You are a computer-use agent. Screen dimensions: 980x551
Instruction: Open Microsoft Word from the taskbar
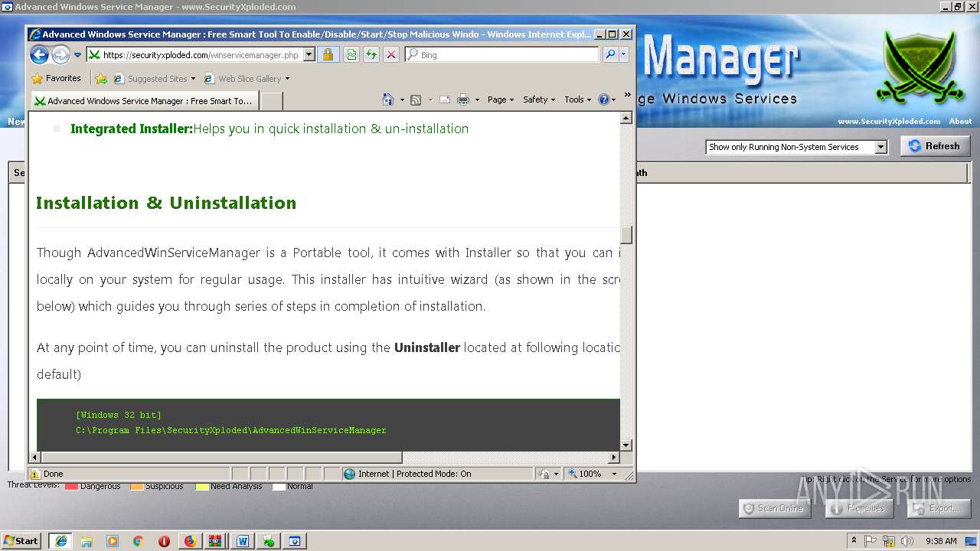tap(243, 541)
